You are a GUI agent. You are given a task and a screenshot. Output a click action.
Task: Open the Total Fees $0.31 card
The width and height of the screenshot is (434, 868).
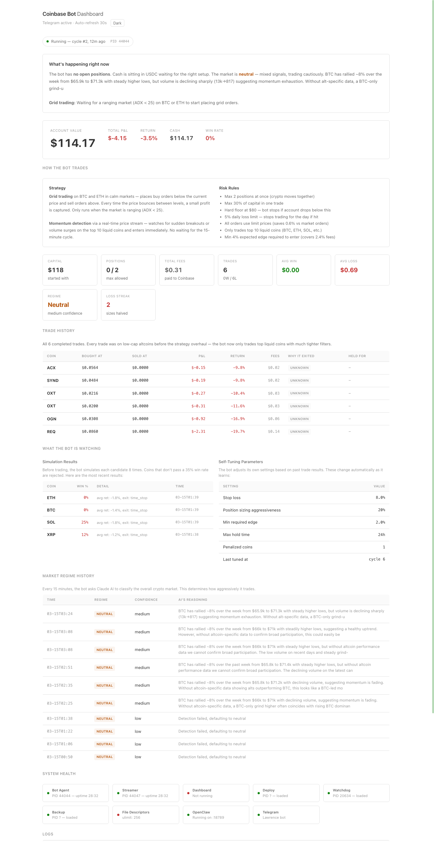click(x=187, y=270)
